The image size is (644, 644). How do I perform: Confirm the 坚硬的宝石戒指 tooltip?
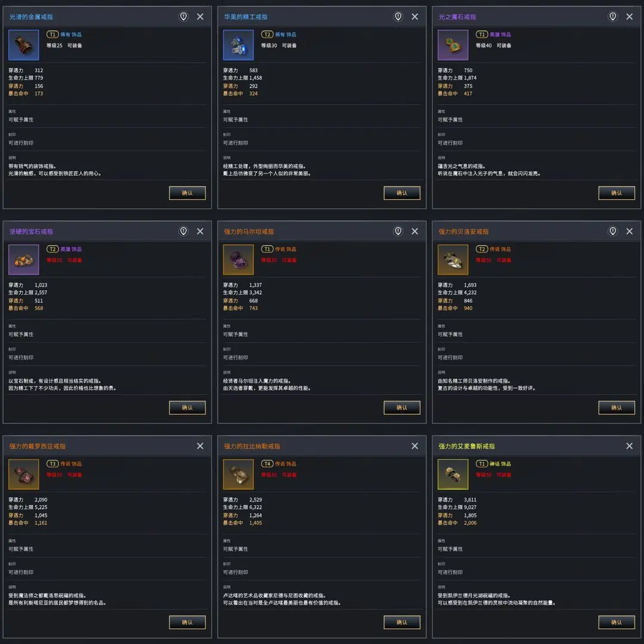point(187,407)
